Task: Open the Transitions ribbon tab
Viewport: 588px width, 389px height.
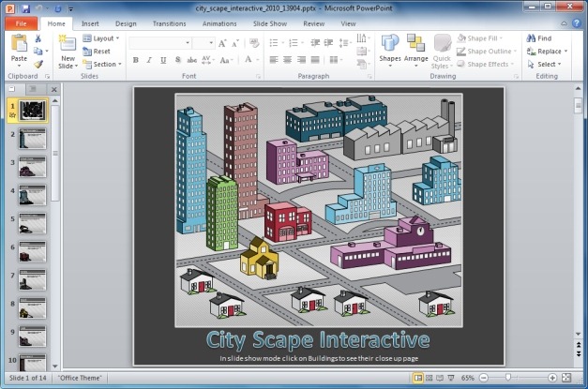Action: click(x=169, y=22)
